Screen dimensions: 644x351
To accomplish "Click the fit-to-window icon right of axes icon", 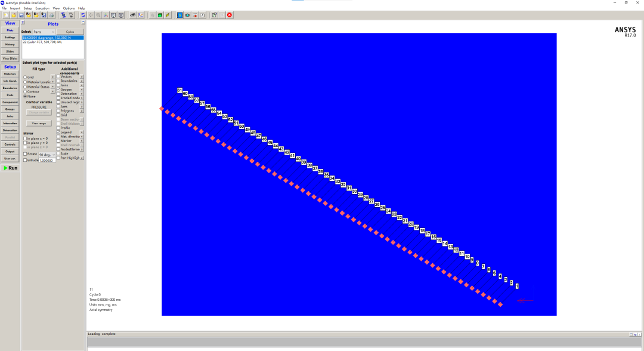I will (x=113, y=15).
